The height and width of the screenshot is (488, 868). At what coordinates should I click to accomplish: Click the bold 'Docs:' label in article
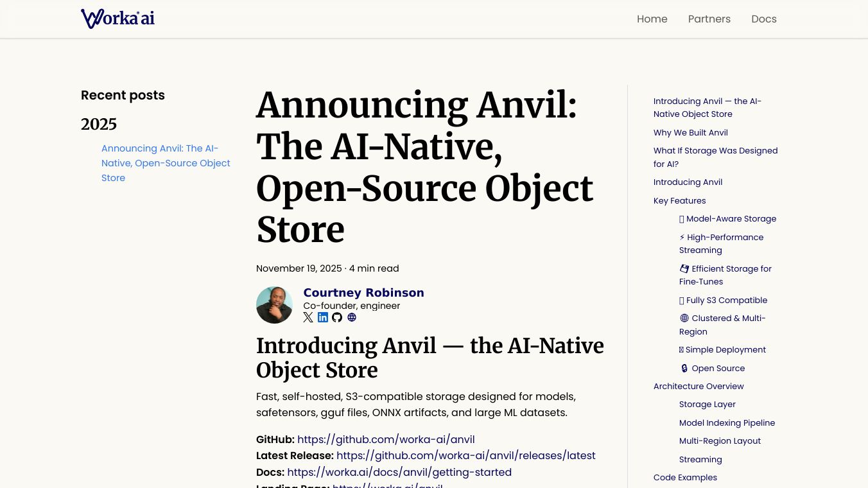pos(270,472)
